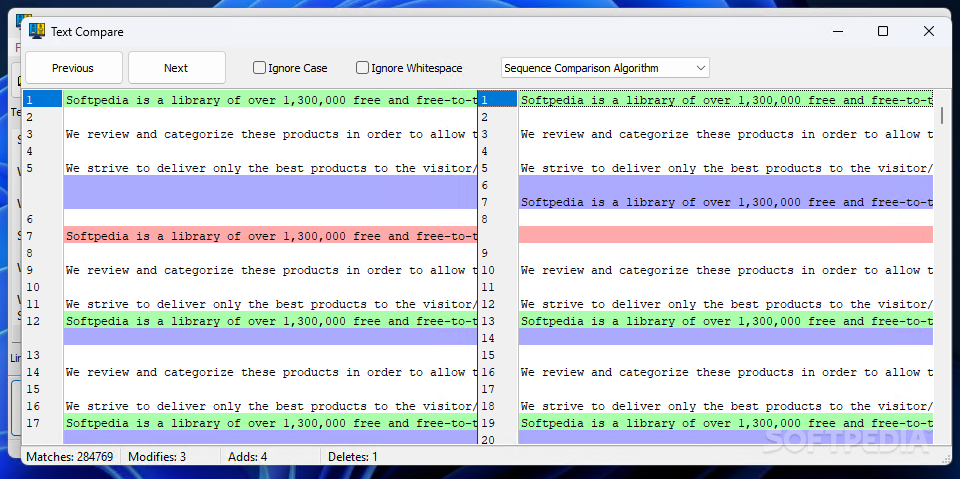Click left pane line 7 red deleted text
The width and height of the screenshot is (960, 479).
[x=271, y=236]
